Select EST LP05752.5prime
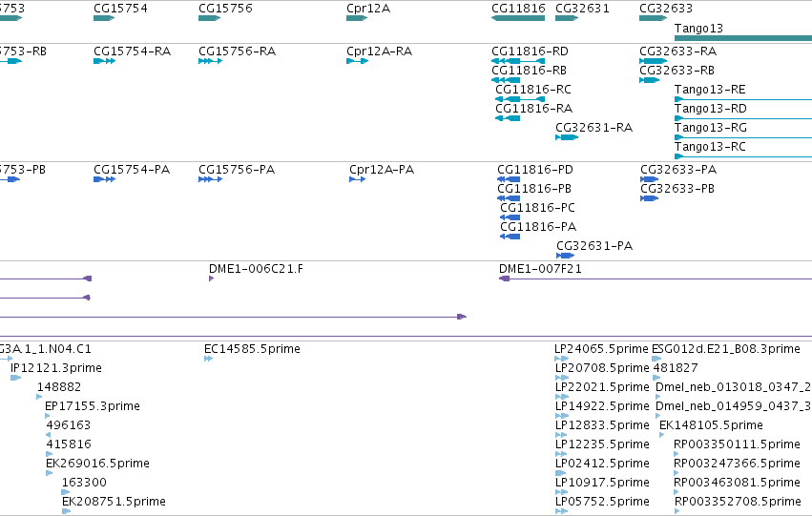 602,502
